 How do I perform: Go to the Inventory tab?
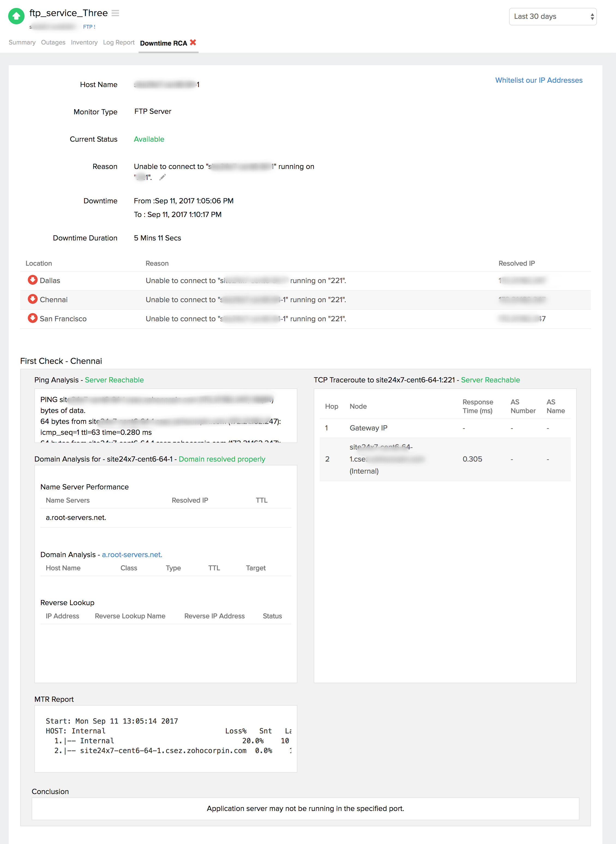tap(84, 43)
